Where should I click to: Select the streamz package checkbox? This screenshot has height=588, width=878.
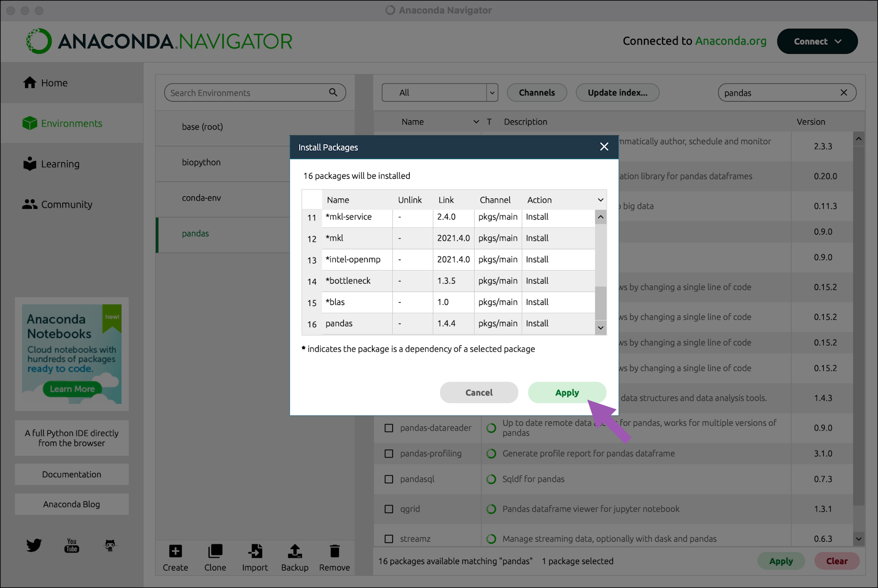click(x=388, y=539)
